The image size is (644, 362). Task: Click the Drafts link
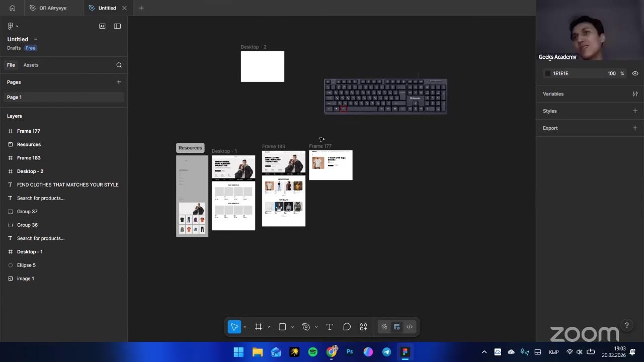(14, 48)
